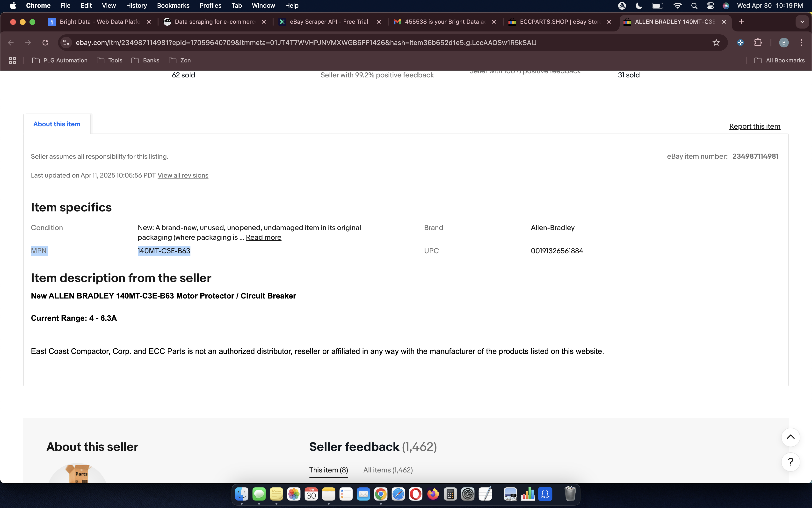Open Safari from the dock
This screenshot has height=508, width=812.
tap(398, 494)
